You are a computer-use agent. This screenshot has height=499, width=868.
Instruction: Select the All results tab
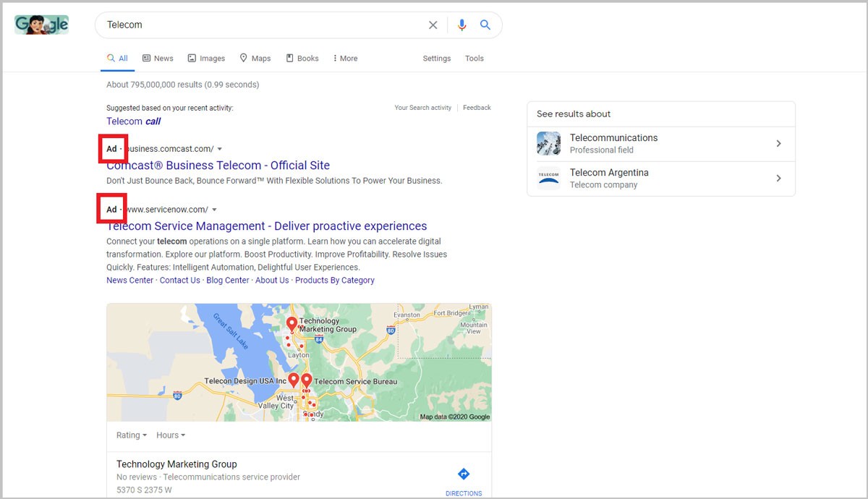click(117, 59)
